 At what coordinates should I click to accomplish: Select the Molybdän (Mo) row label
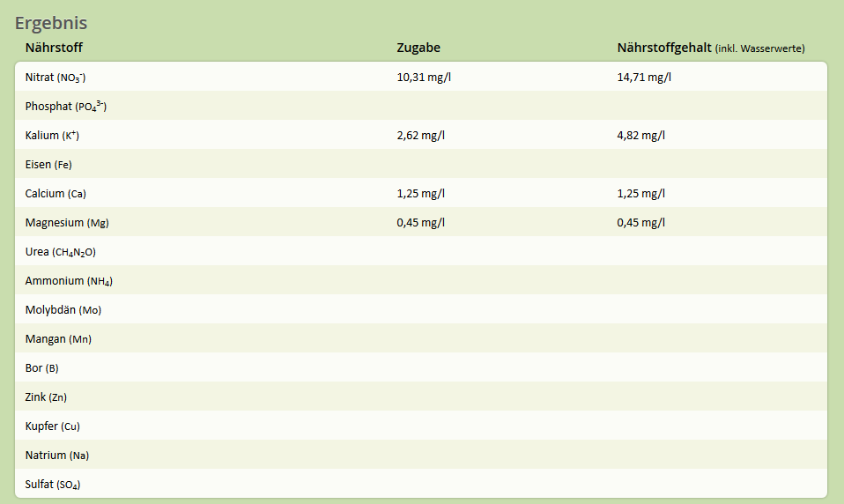tap(63, 309)
